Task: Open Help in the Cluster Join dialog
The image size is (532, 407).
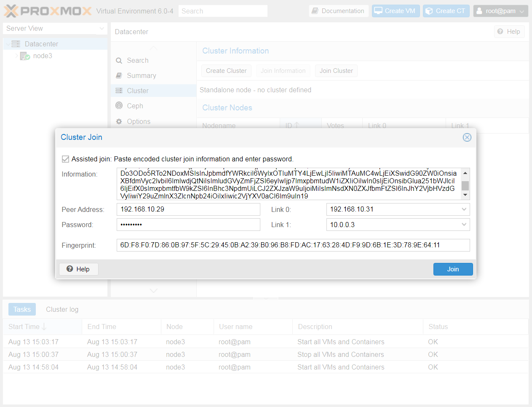Action: (78, 269)
